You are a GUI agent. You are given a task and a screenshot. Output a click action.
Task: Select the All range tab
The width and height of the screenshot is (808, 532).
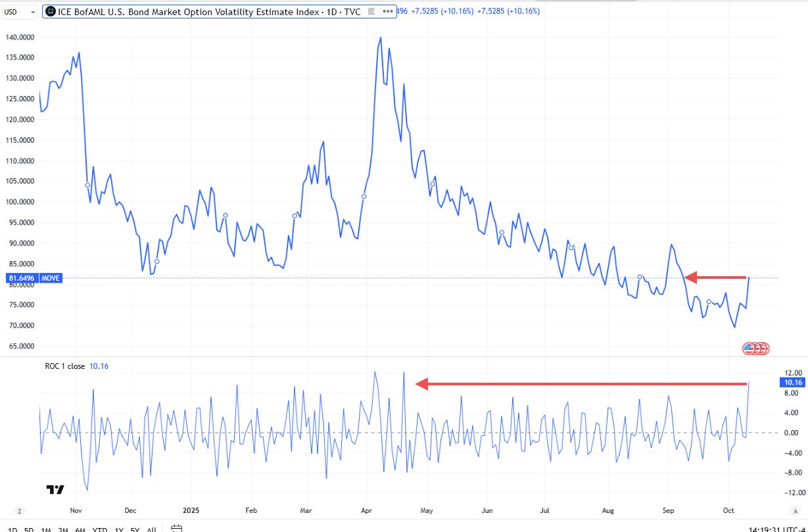[151, 529]
